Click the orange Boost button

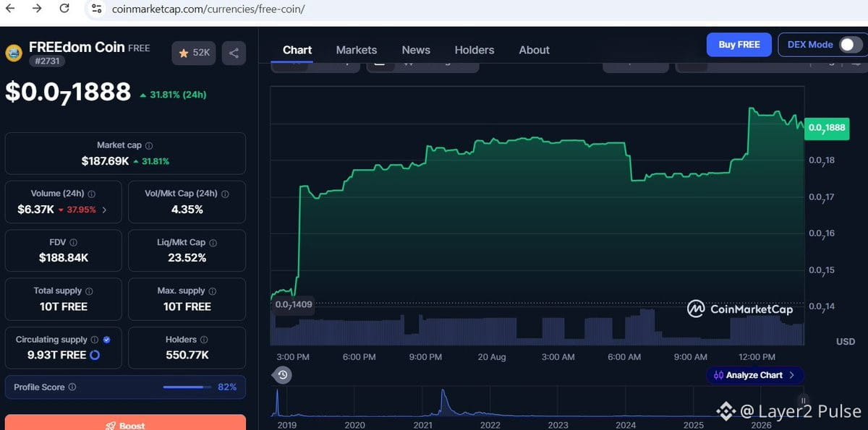point(125,423)
